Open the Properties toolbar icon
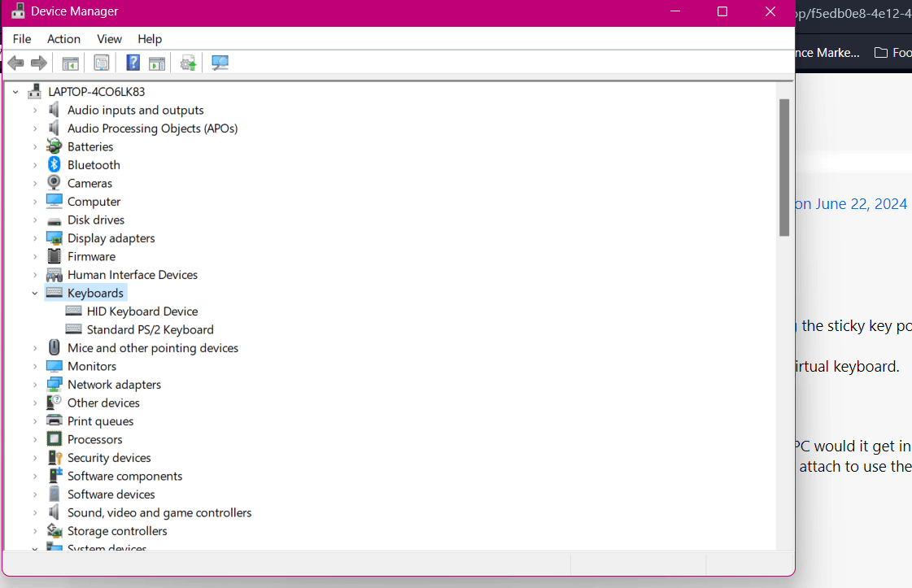Image resolution: width=912 pixels, height=588 pixels. (x=101, y=63)
